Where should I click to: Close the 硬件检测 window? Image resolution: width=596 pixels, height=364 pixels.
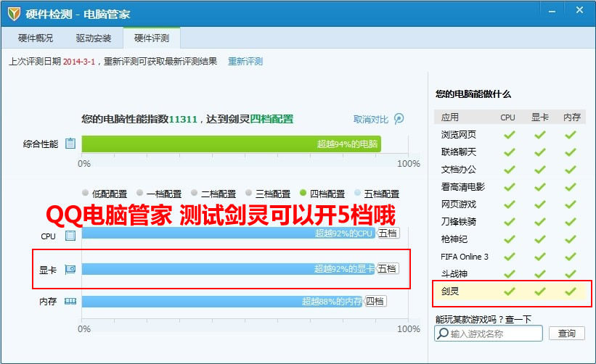pyautogui.click(x=579, y=10)
